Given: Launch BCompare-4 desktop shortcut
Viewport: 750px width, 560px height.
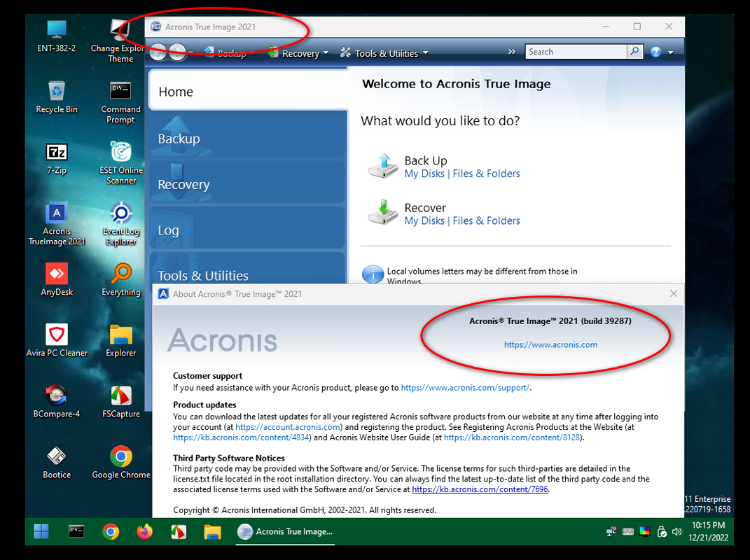Looking at the screenshot, I should click(57, 402).
